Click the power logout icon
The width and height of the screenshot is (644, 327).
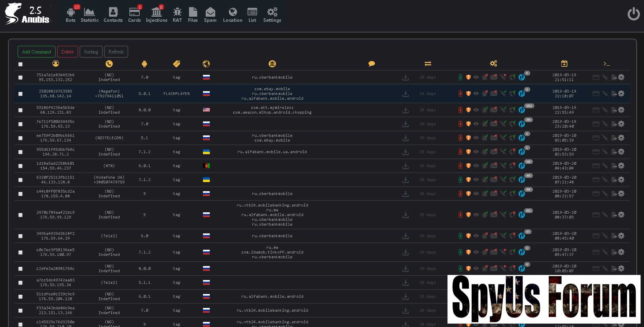click(x=633, y=14)
